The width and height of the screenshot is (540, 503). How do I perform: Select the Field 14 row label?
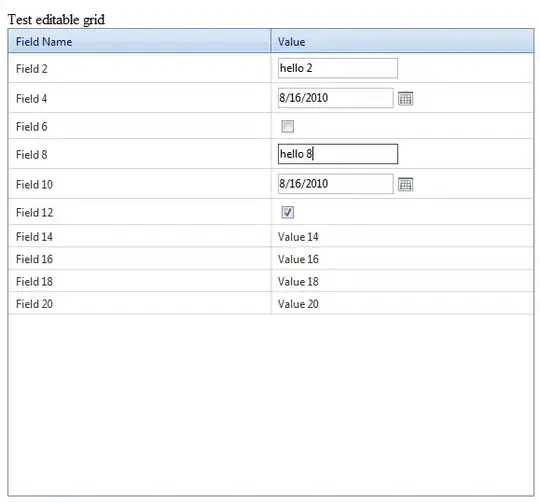(x=34, y=237)
